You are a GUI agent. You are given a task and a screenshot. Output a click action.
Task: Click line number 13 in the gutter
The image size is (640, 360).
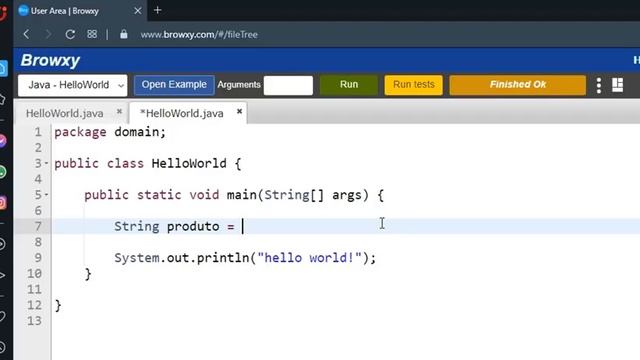pos(34,321)
